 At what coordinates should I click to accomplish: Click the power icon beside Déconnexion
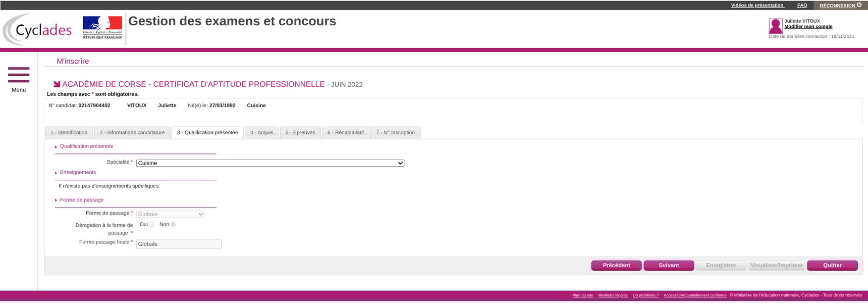coord(859,5)
